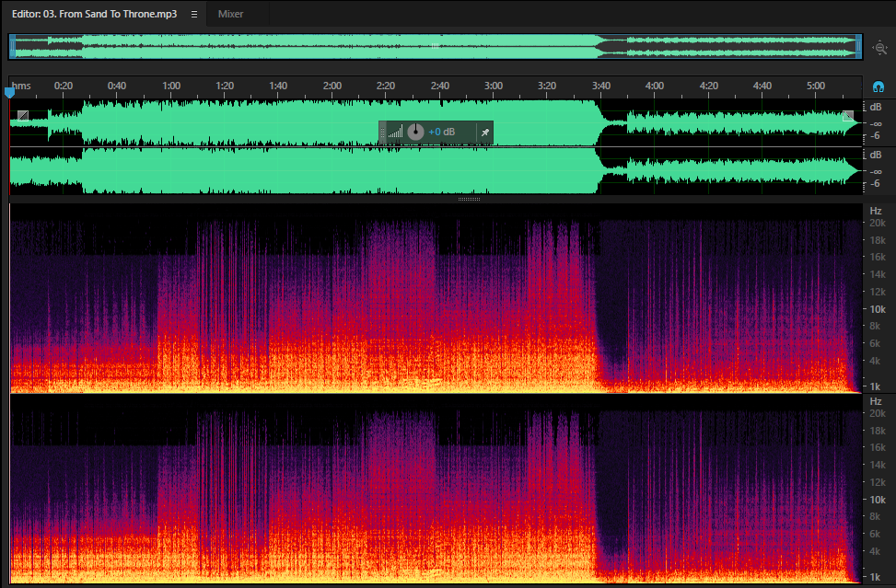Select the fade in handle at waveform start
The width and height of the screenshot is (896, 588).
(x=23, y=116)
